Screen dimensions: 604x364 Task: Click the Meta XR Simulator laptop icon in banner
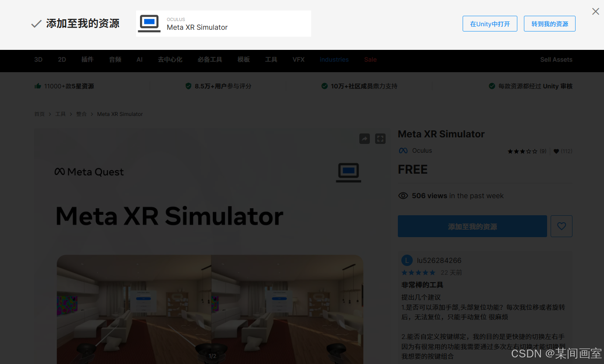point(149,24)
